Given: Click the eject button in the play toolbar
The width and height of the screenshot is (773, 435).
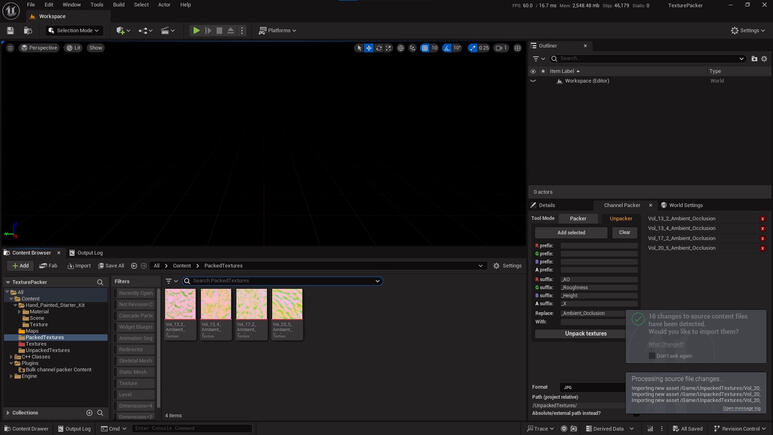Looking at the screenshot, I should point(230,31).
